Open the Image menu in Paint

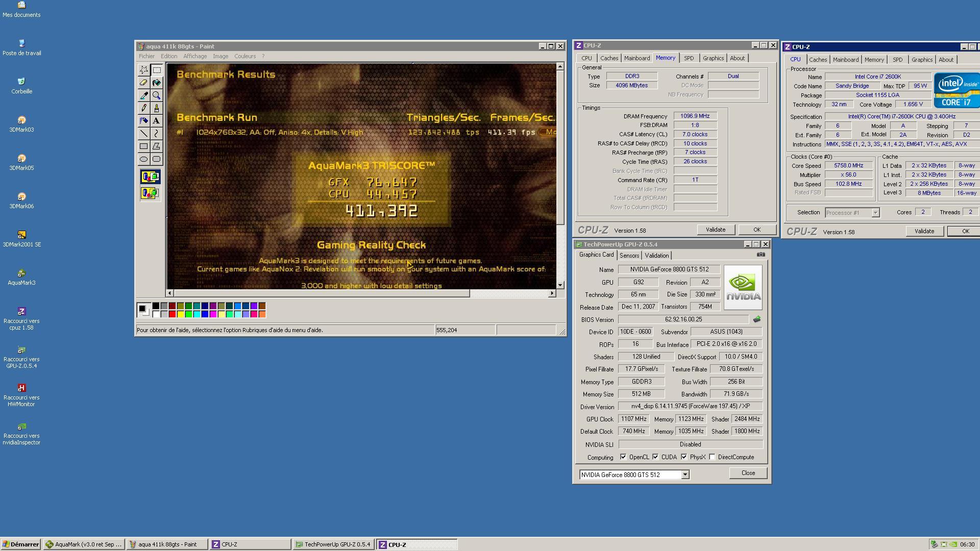click(220, 56)
